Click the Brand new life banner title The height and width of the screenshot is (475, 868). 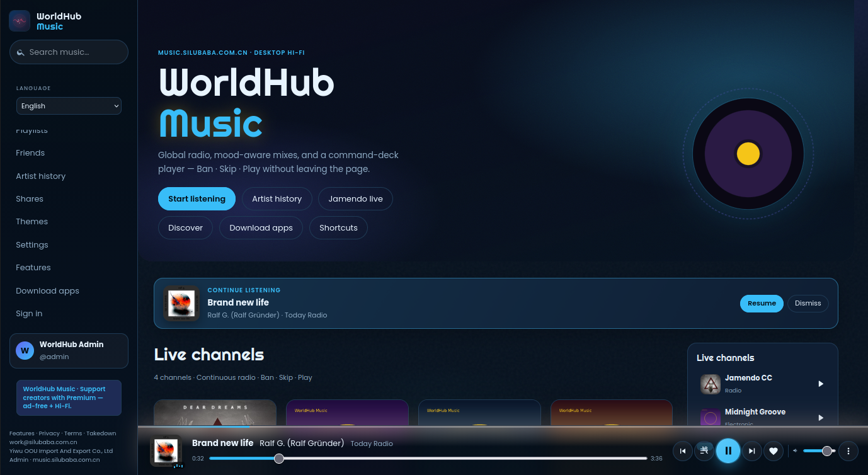(x=238, y=302)
